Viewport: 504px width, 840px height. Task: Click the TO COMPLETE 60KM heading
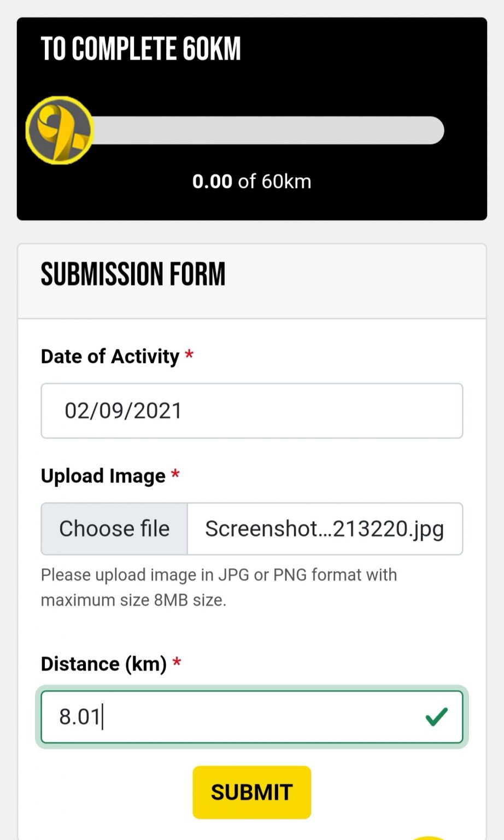[141, 49]
